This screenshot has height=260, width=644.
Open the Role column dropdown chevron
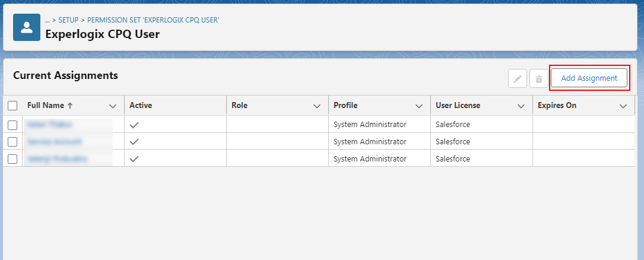317,106
